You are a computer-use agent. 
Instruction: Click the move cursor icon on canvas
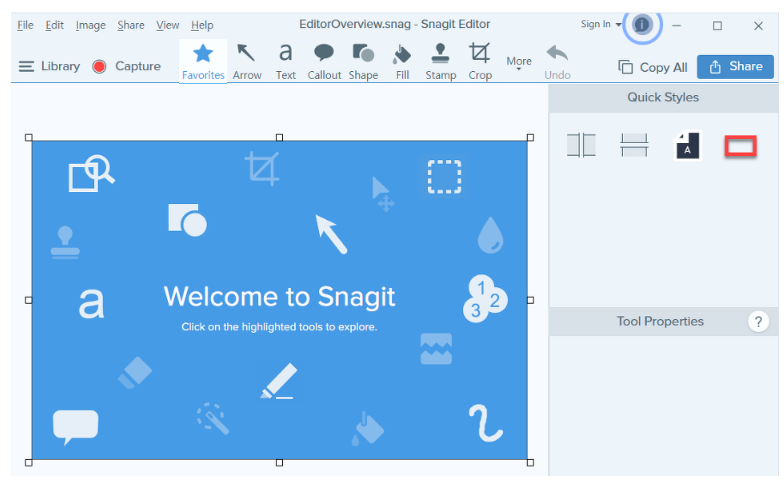click(x=383, y=194)
